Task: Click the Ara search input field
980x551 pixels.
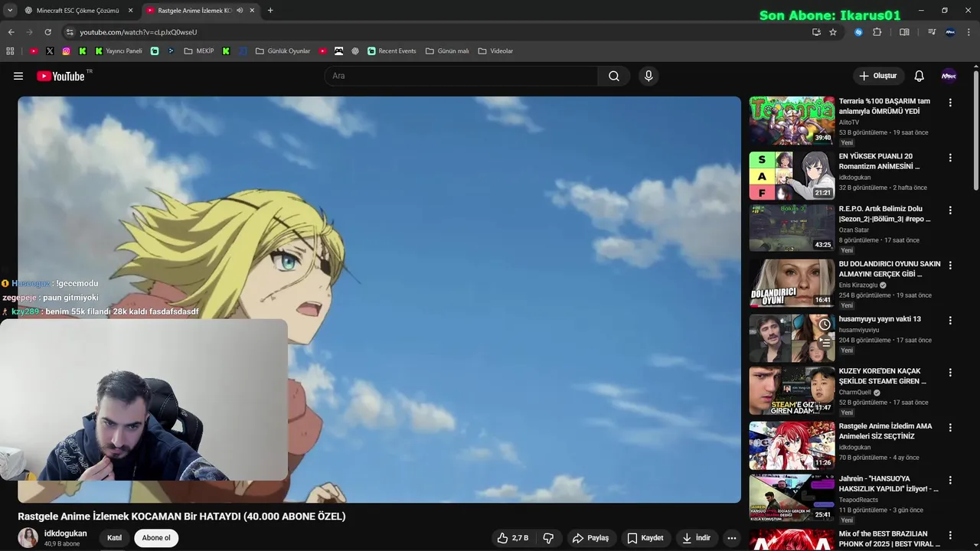Action: click(x=461, y=76)
